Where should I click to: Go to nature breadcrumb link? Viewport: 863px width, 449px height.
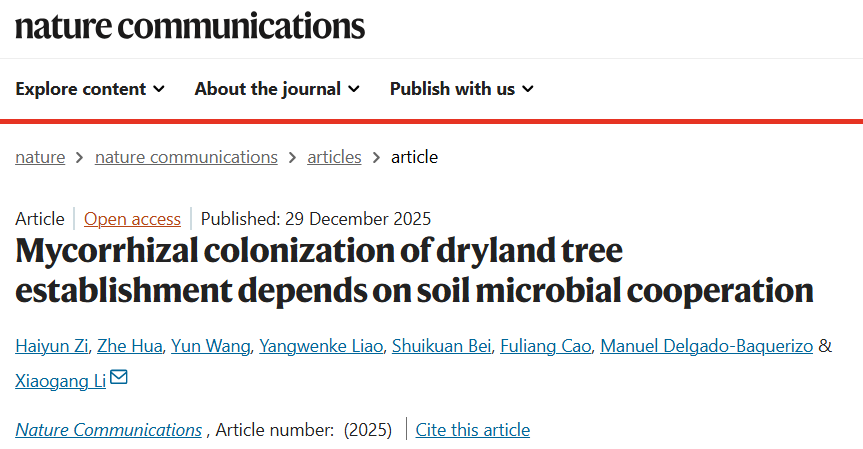(x=40, y=157)
